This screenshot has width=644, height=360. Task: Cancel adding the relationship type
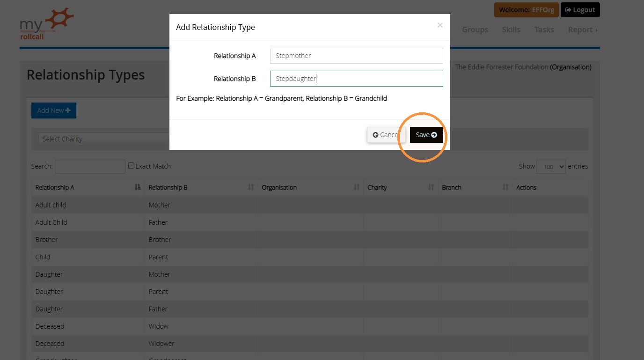coord(386,135)
